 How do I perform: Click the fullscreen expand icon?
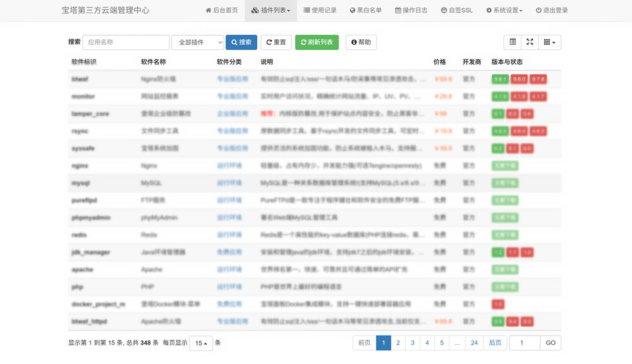(530, 42)
